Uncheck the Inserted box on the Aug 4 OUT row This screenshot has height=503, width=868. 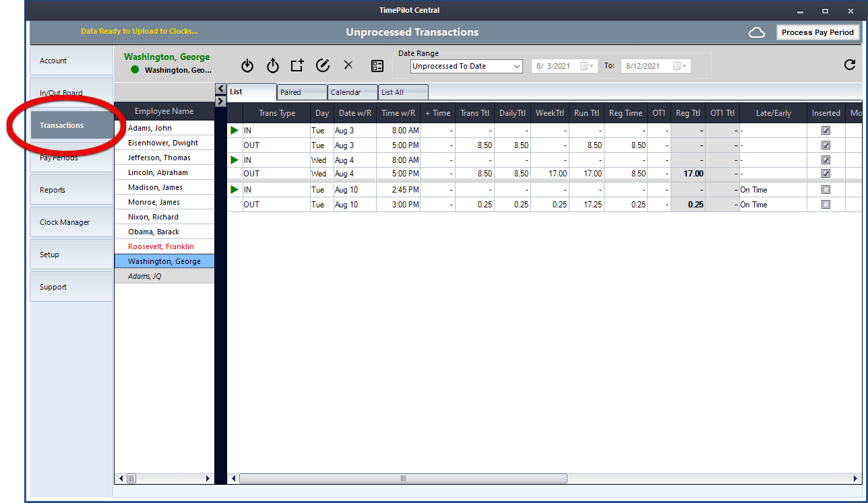[x=826, y=174]
